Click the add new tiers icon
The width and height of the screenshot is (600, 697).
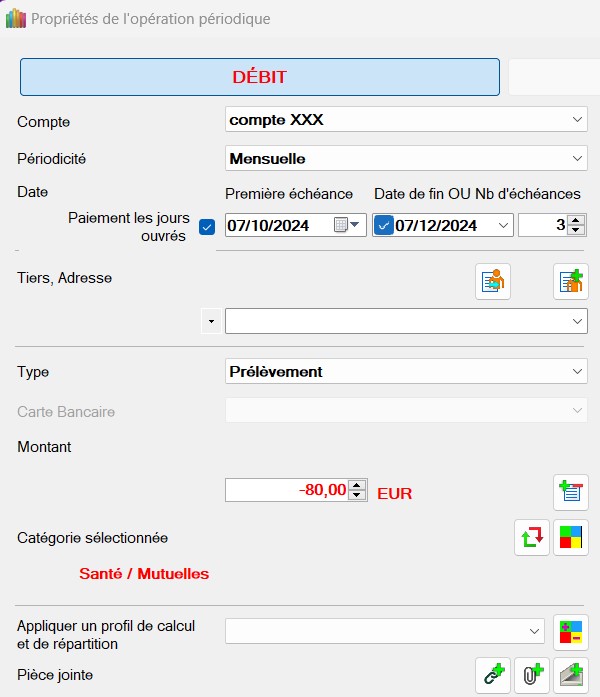570,282
